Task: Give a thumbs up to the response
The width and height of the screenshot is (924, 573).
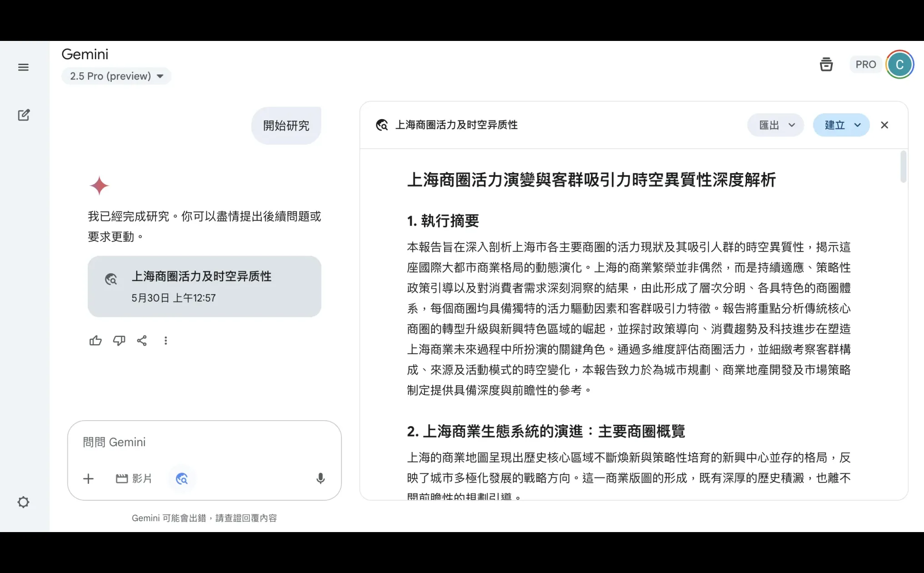Action: (95, 340)
